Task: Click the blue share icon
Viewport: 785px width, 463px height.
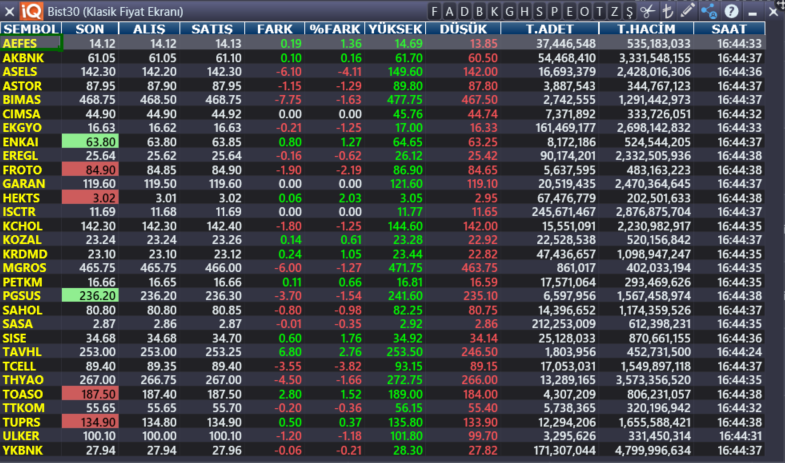Action: tap(709, 11)
